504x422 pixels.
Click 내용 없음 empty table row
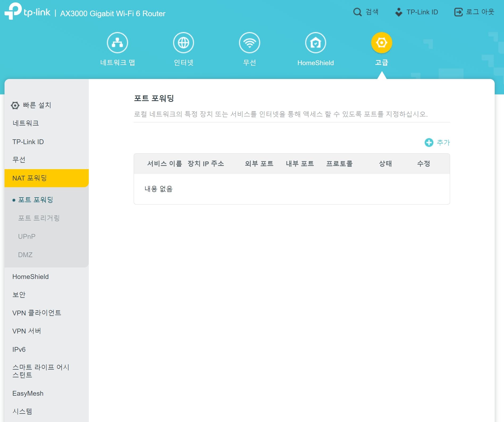click(x=292, y=189)
